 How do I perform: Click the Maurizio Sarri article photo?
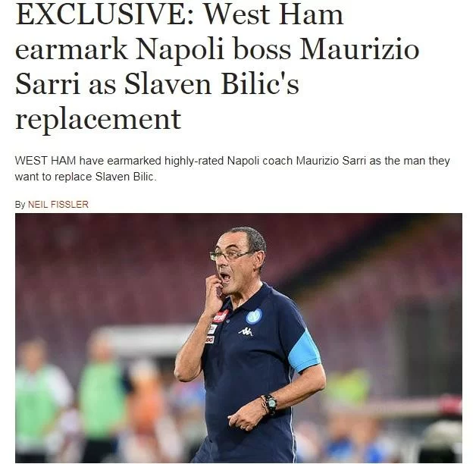(239, 338)
